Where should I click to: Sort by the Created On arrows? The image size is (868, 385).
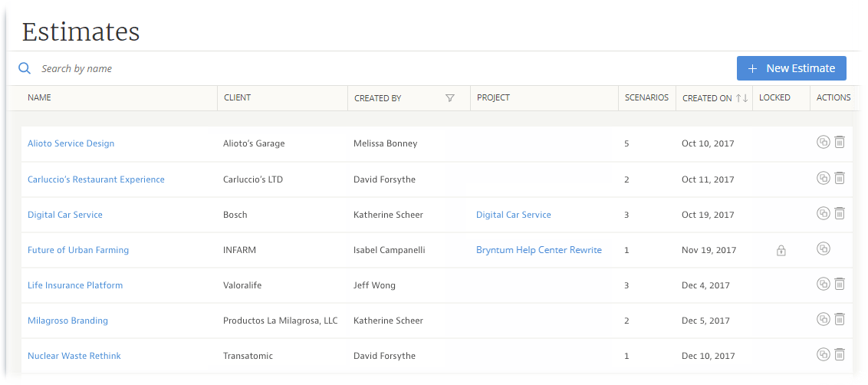point(741,98)
